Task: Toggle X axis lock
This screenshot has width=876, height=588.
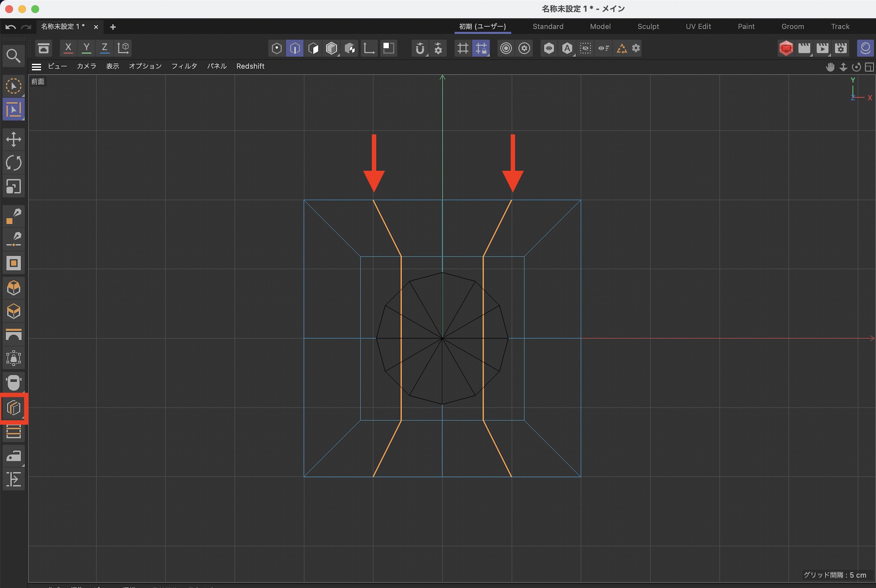Action: pos(68,48)
